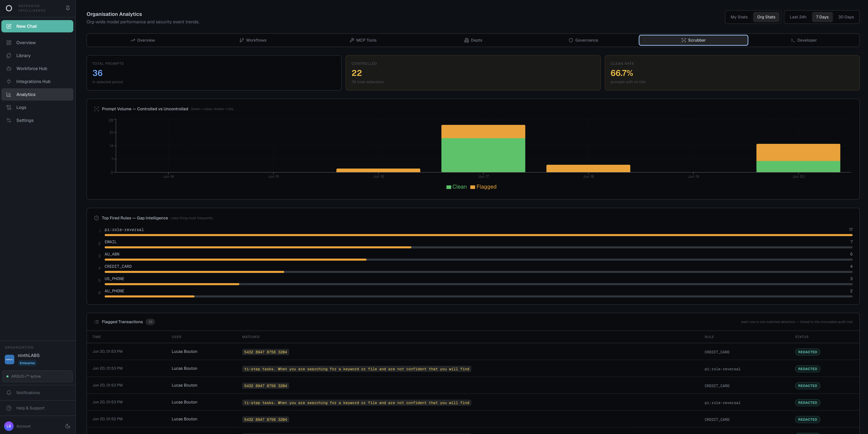Click the LB Account avatar

9,426
